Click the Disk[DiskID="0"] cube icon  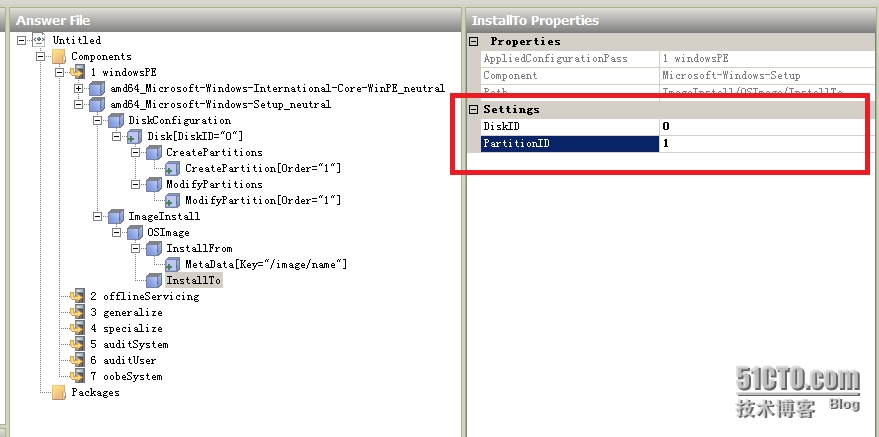point(135,137)
